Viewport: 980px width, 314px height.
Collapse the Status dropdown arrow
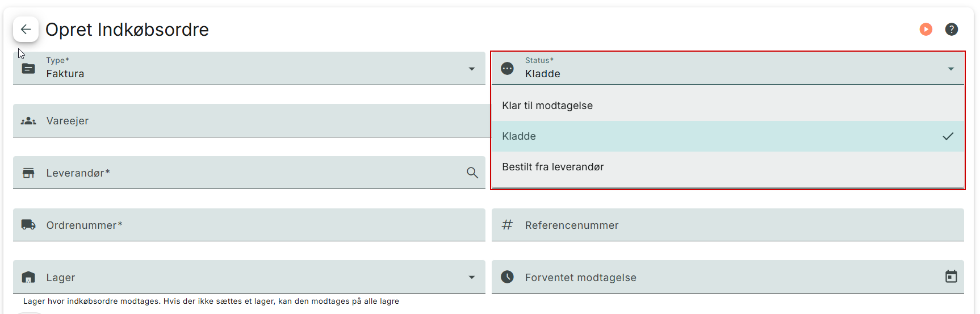pyautogui.click(x=950, y=69)
